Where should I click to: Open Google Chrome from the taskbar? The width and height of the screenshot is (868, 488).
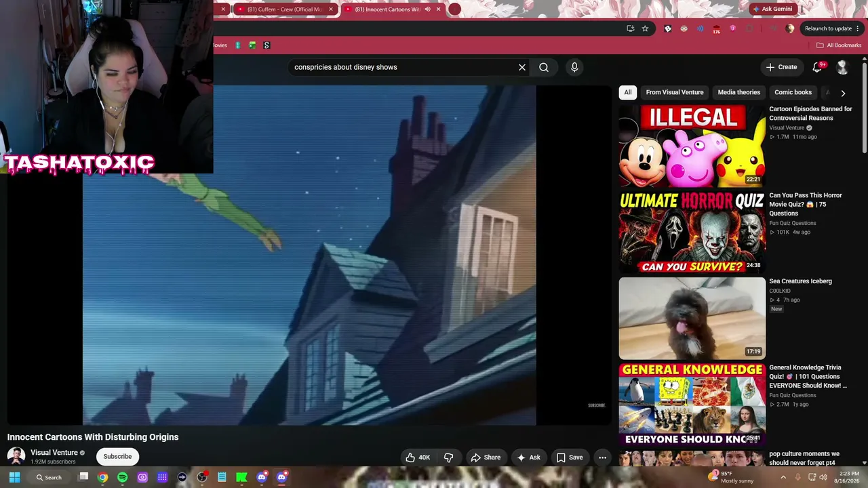coord(102,477)
